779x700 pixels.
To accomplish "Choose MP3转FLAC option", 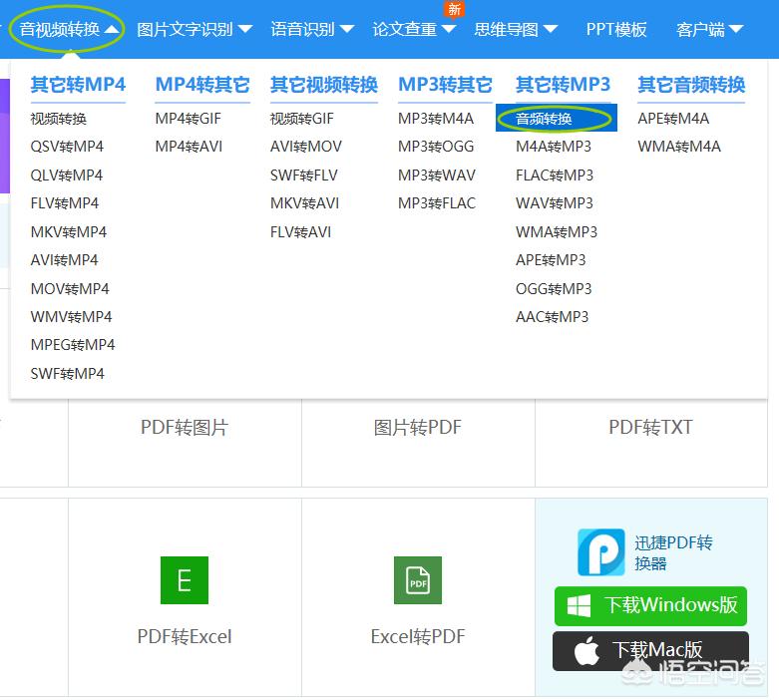I will pyautogui.click(x=437, y=203).
